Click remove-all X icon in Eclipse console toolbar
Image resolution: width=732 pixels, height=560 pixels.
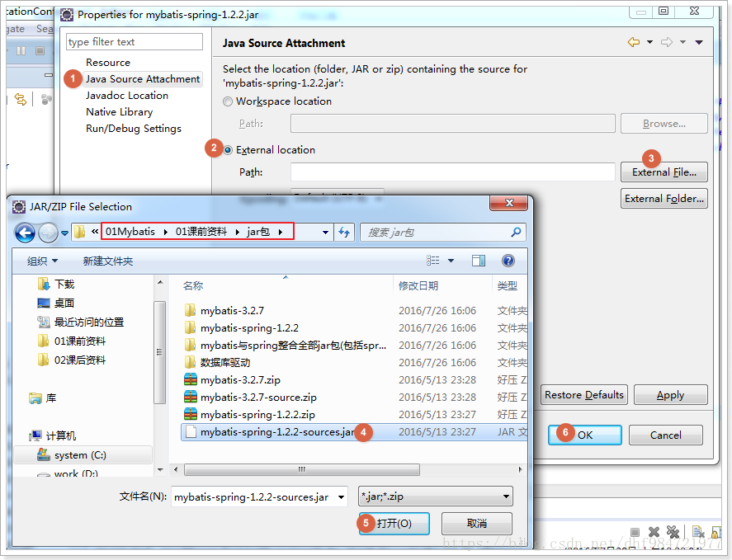pos(673,531)
